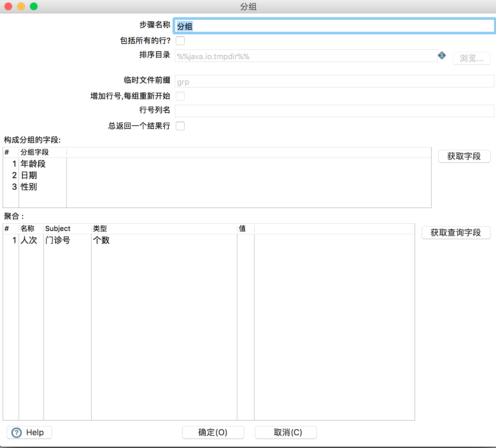The image size is (496, 448).
Task: Click the 名称 column header in 聚合
Action: tap(31, 229)
